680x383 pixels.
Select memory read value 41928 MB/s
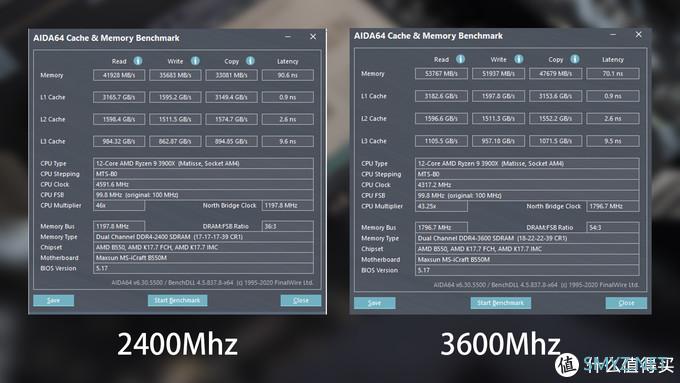click(119, 75)
